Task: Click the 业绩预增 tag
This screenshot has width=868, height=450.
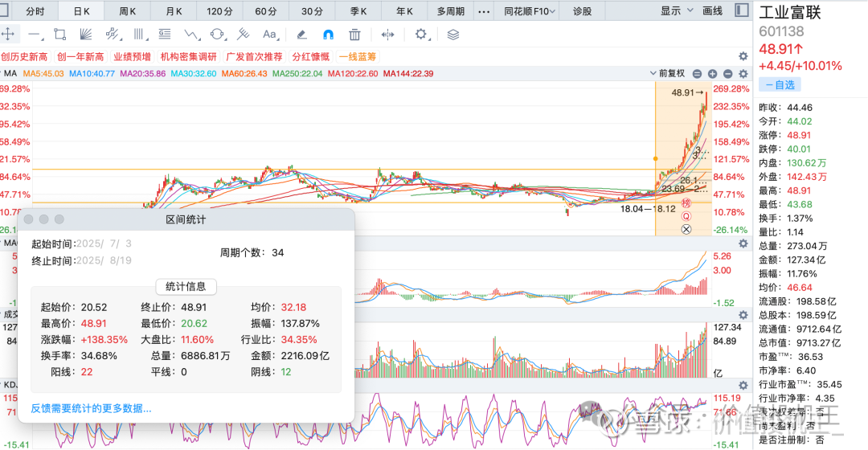Action: click(x=132, y=56)
